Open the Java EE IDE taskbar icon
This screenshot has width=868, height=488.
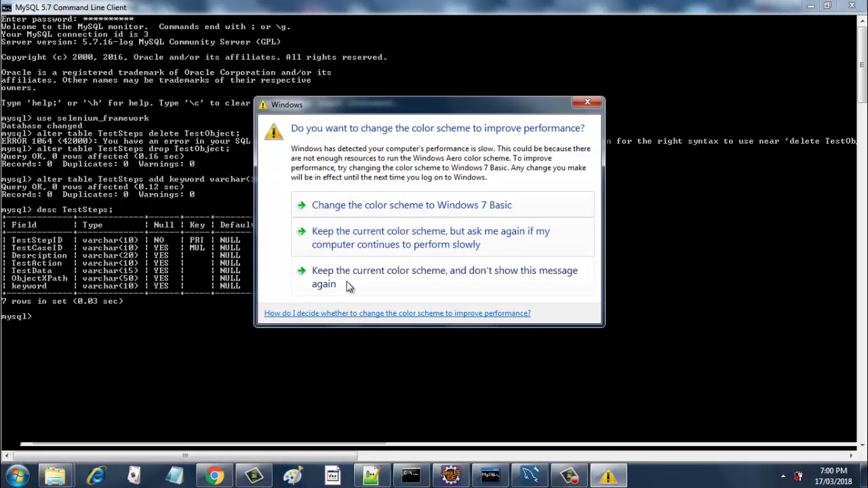pyautogui.click(x=450, y=476)
